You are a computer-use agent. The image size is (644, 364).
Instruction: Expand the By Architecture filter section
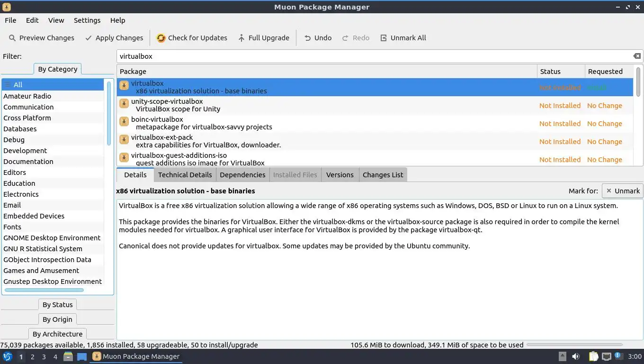[57, 334]
